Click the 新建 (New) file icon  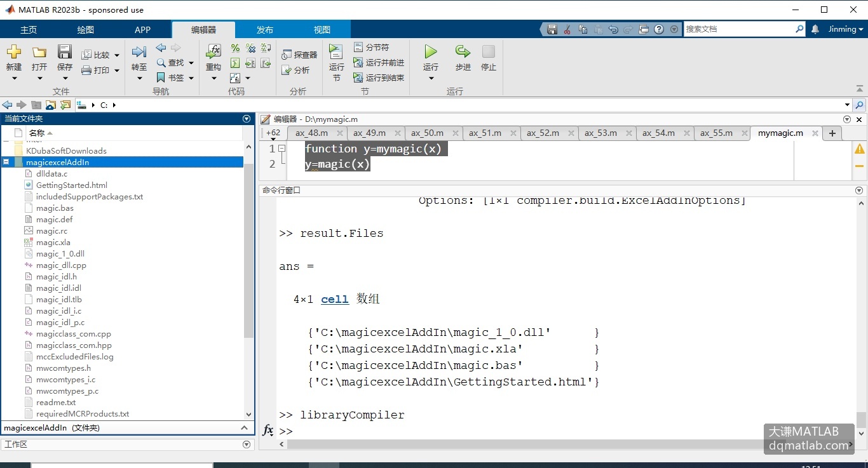(13, 52)
